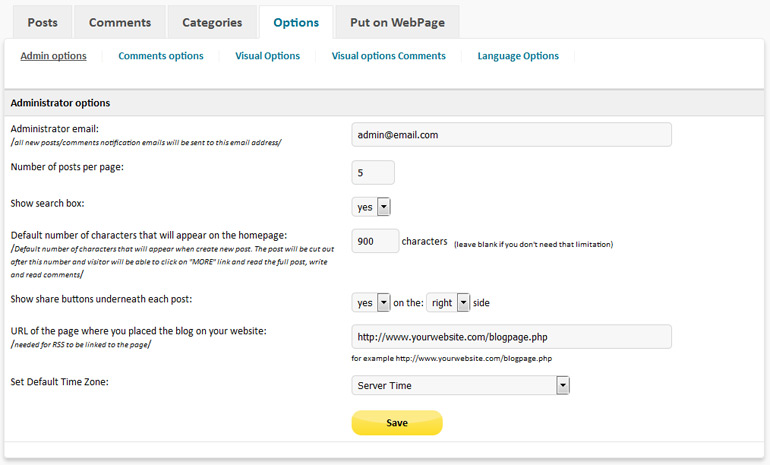Click the Administrator email field
770x465 pixels.
click(x=511, y=135)
